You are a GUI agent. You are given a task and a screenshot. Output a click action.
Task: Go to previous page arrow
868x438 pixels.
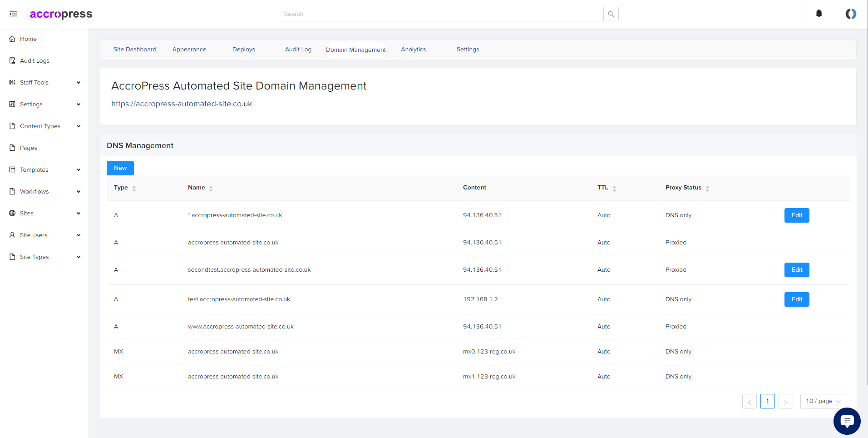click(750, 401)
